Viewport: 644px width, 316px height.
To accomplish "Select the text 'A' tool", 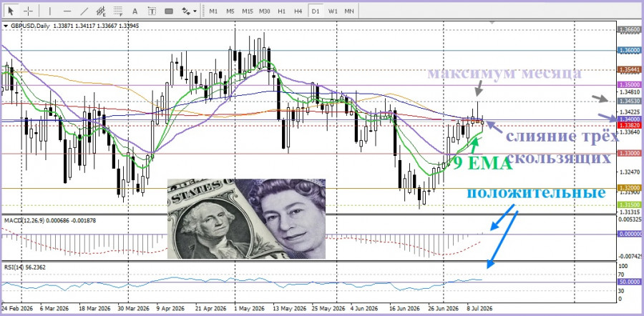I will coord(135,11).
